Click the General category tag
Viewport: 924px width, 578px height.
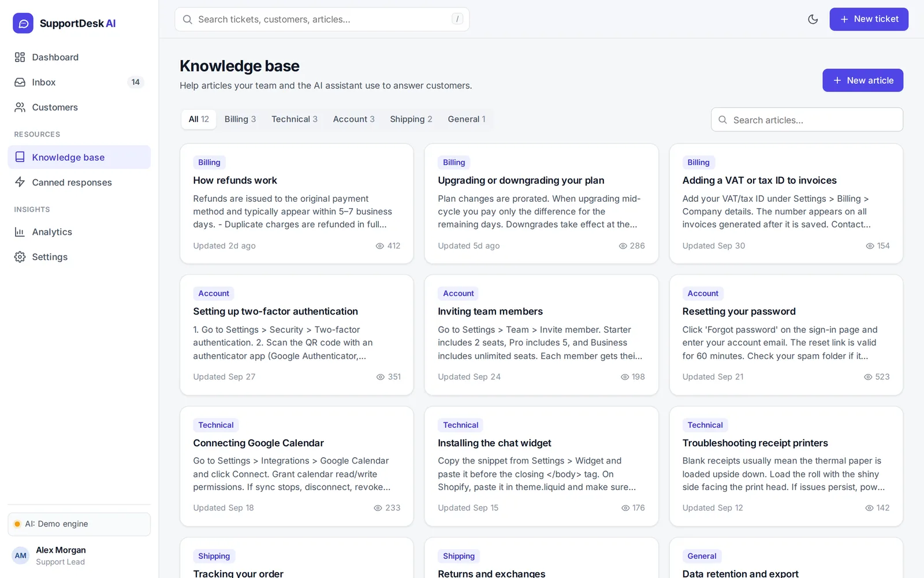pyautogui.click(x=702, y=556)
